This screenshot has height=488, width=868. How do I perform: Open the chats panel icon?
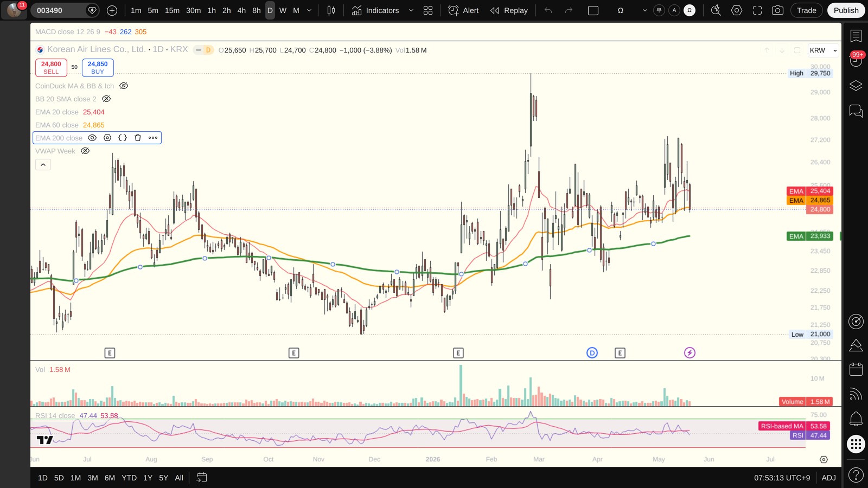click(856, 111)
